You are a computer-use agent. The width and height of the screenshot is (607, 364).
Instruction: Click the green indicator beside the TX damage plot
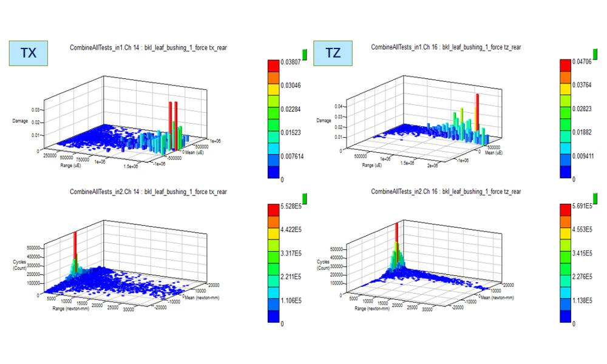tap(305, 54)
